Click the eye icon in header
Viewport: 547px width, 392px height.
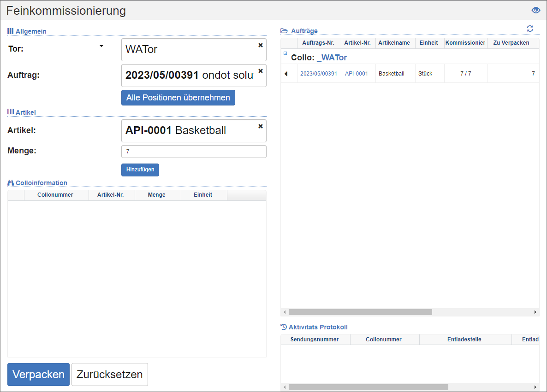pos(535,10)
